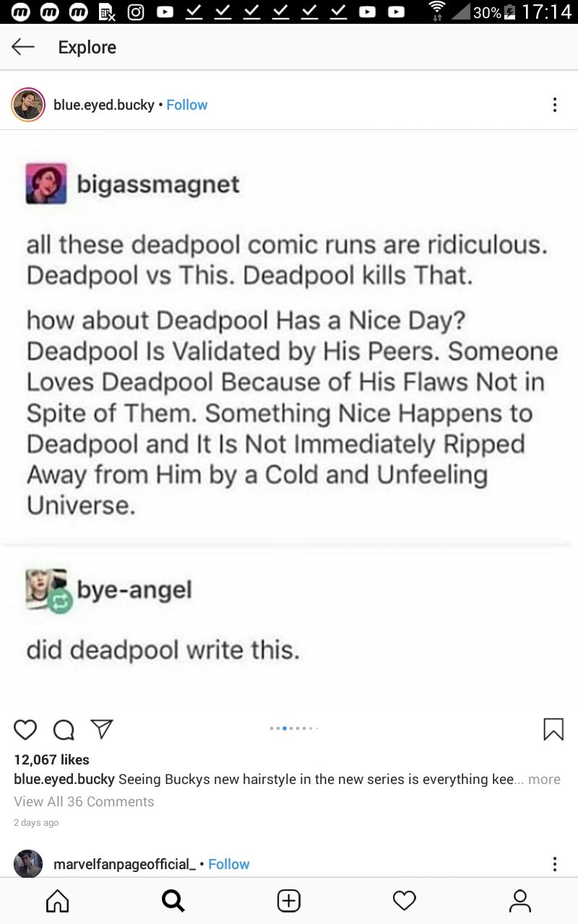Open the profile tab in the bottom bar
This screenshot has width=578, height=924.
point(520,900)
